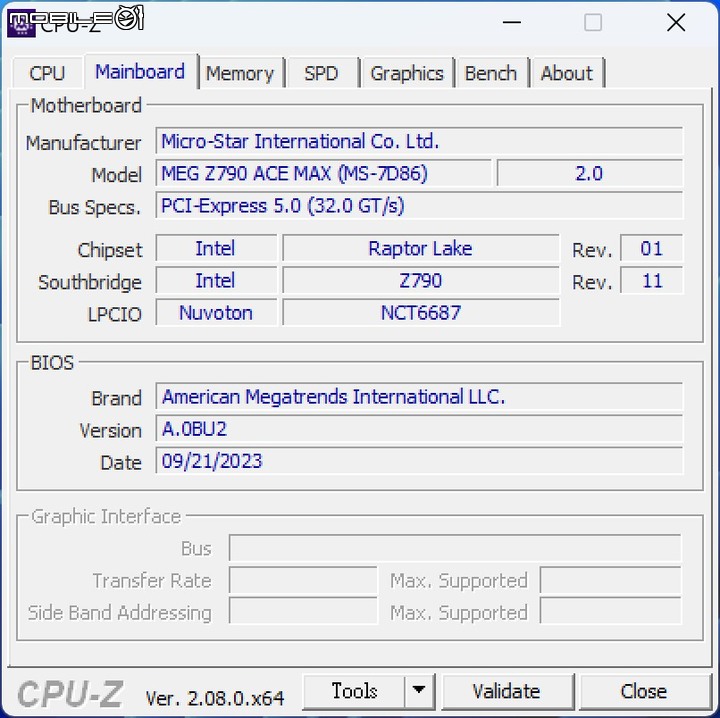Close the window with X icon
Screen dimensions: 720x718
coord(676,22)
